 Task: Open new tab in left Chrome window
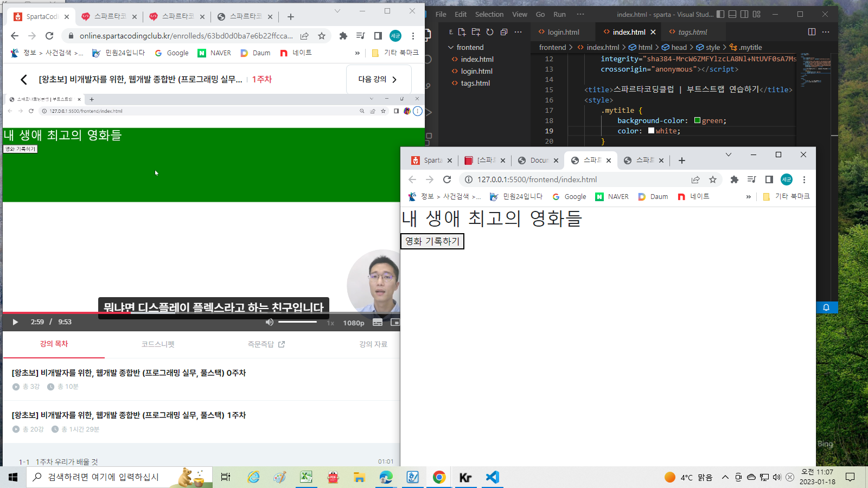pos(291,17)
